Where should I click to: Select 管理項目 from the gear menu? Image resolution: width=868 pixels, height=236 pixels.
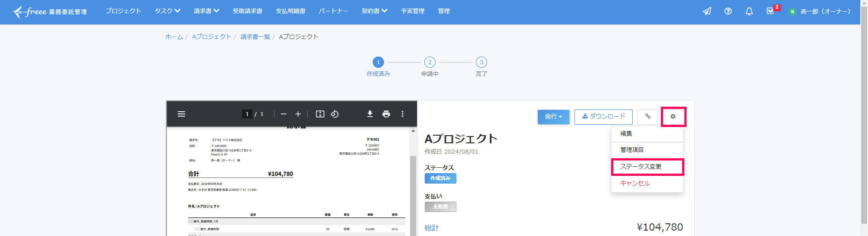tap(647, 150)
